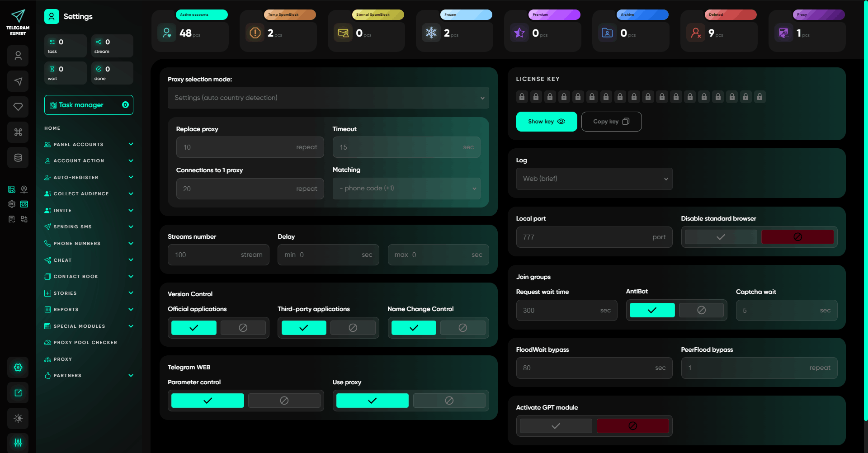Click the Active accounts person icon

click(167, 33)
